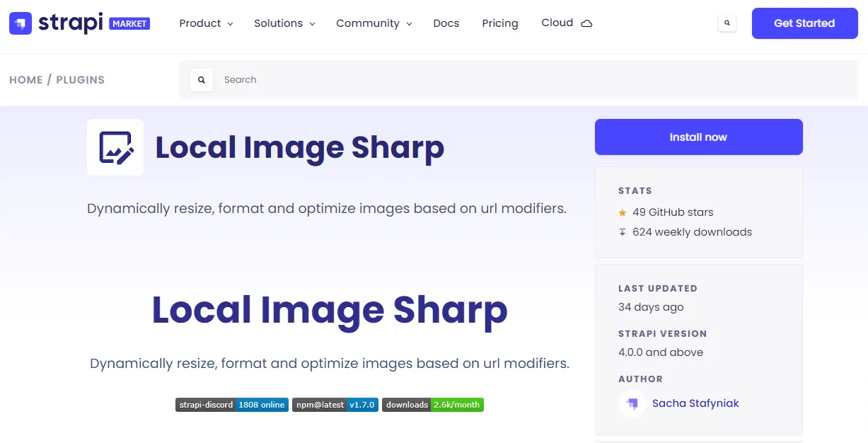The width and height of the screenshot is (868, 443).
Task: Click the npm@latest v1.7.0 badge
Action: pos(335,405)
